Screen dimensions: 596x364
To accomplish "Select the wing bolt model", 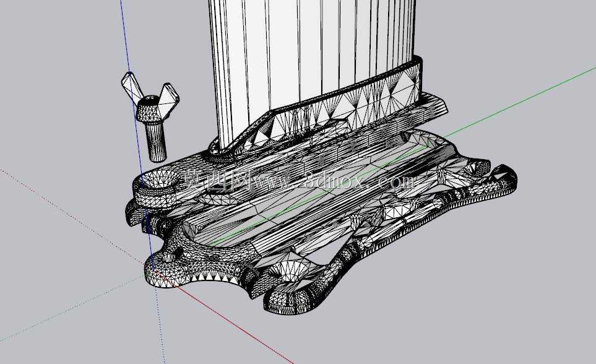I will pos(150,116).
